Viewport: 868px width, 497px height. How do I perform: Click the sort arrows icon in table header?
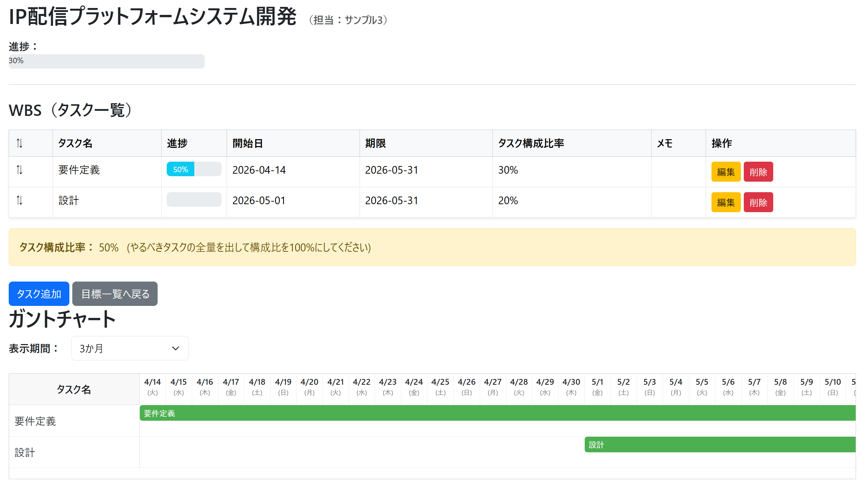pyautogui.click(x=20, y=143)
